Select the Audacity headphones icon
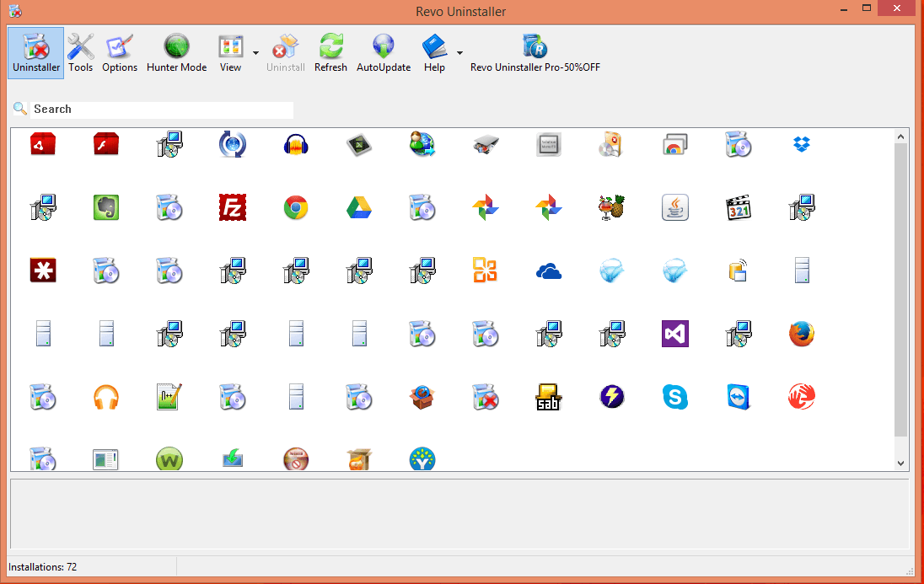Screen dimensions: 924x584 [296, 144]
